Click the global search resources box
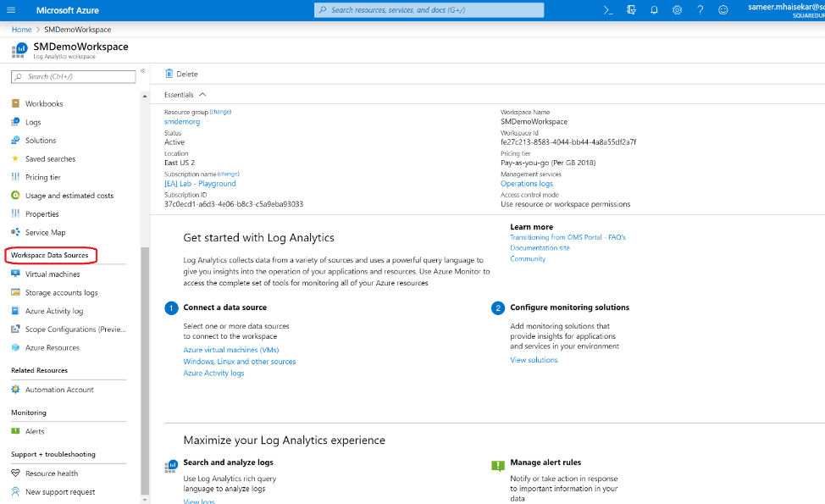825x504 pixels. click(429, 10)
